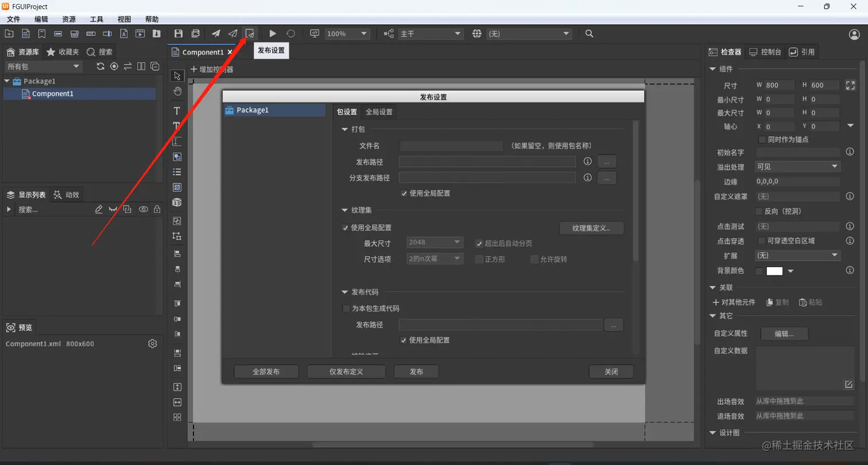The width and height of the screenshot is (868, 465).
Task: Open the 发布设置 publish settings icon
Action: point(250,33)
